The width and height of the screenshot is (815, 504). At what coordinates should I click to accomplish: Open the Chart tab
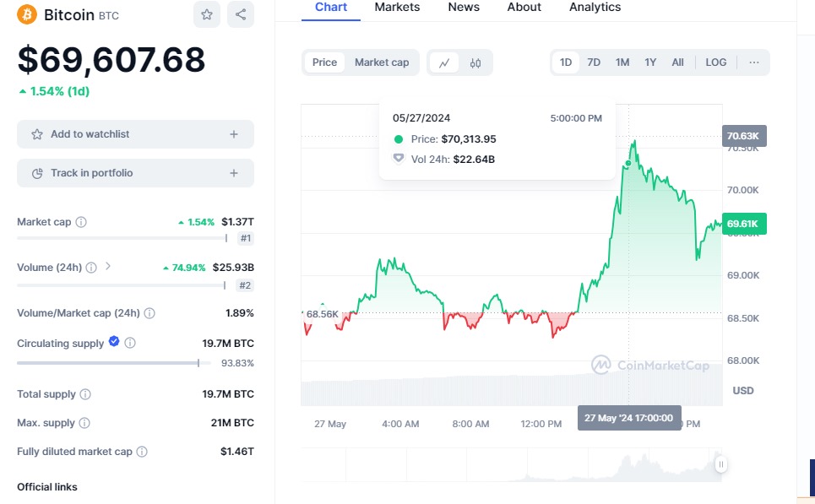(331, 8)
